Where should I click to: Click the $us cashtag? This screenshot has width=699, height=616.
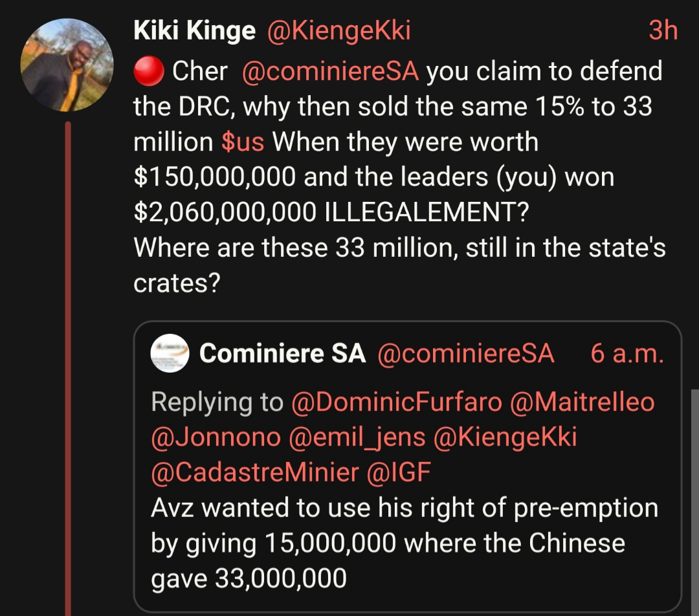tap(243, 142)
